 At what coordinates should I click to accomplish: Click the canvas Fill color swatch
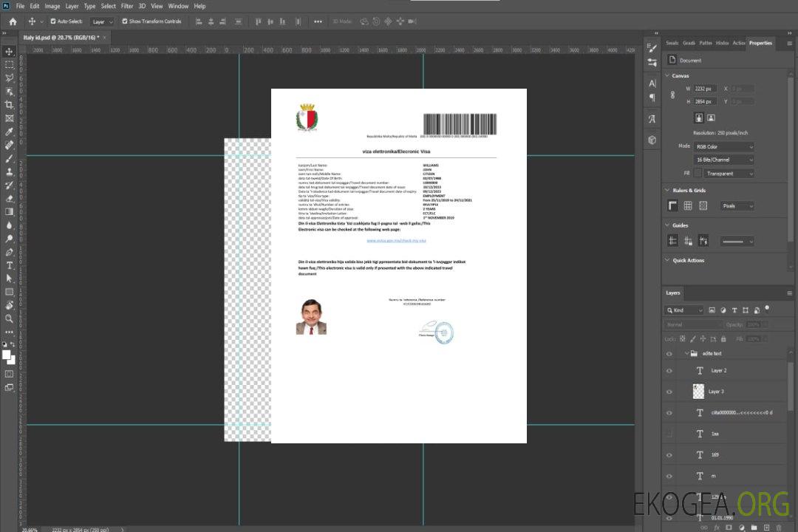(698, 173)
